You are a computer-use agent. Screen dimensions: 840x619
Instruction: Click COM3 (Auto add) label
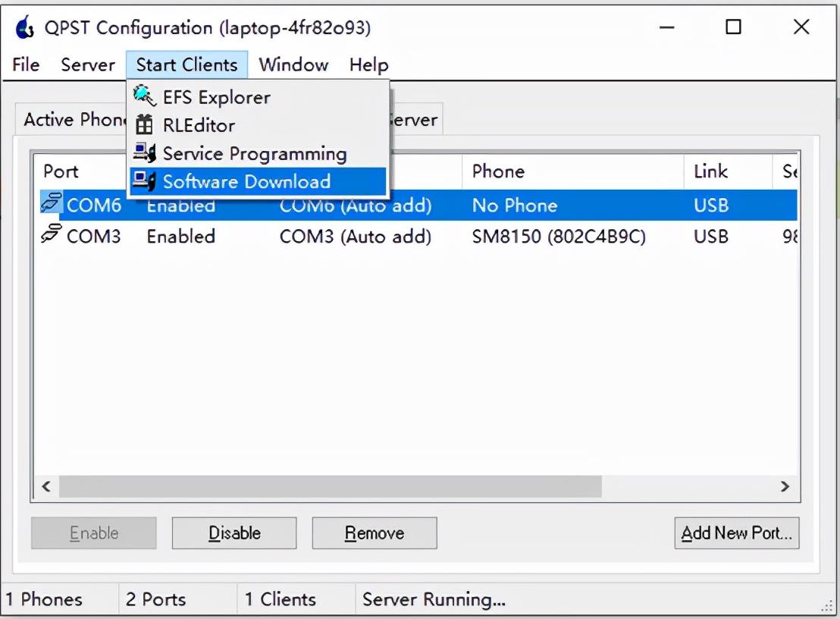(355, 237)
